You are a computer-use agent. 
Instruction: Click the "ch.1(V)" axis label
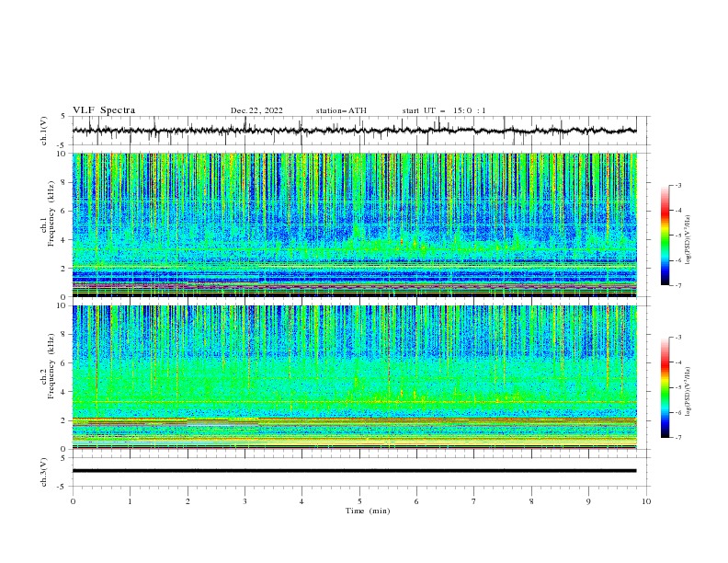coord(44,131)
